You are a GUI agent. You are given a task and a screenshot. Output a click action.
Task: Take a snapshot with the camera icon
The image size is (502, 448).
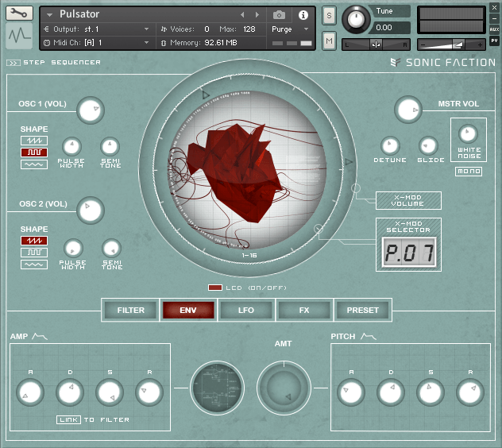279,15
